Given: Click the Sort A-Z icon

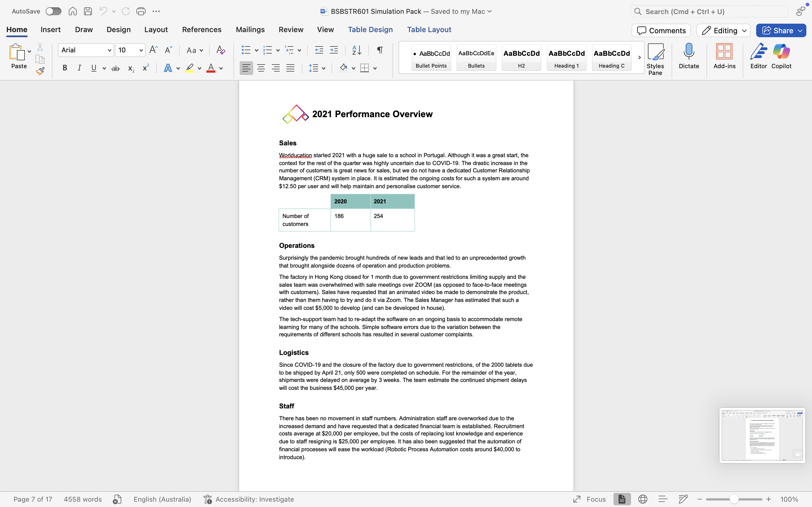Looking at the screenshot, I should (x=357, y=50).
